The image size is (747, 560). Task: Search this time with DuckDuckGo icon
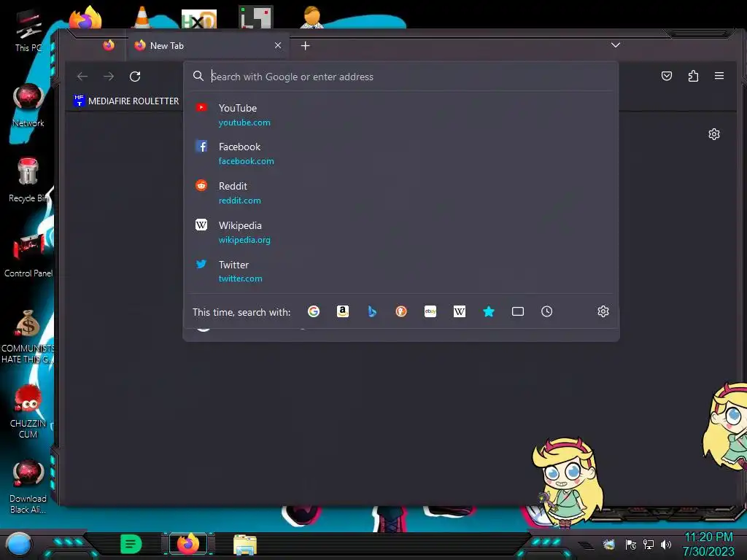[x=401, y=311]
